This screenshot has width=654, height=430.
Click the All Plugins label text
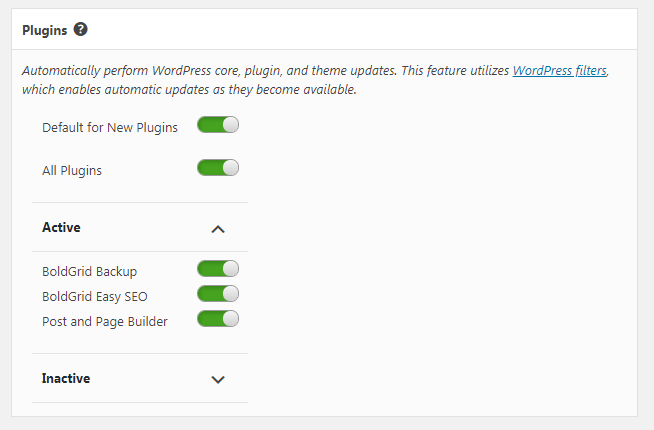point(72,171)
